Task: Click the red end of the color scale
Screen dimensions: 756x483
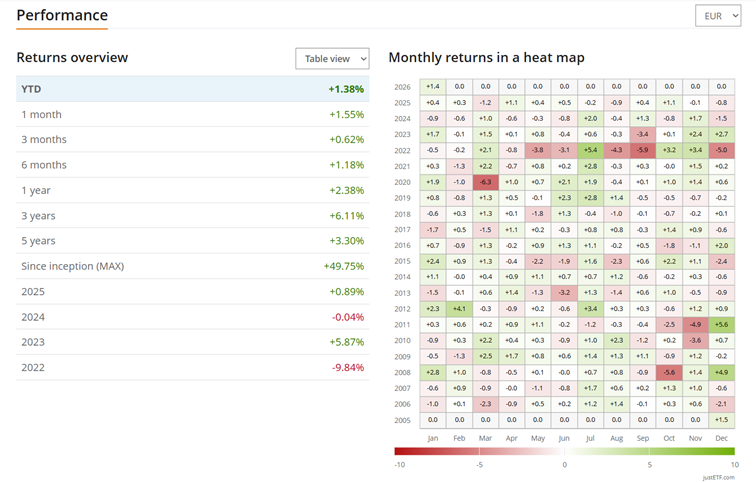Action: [400, 451]
